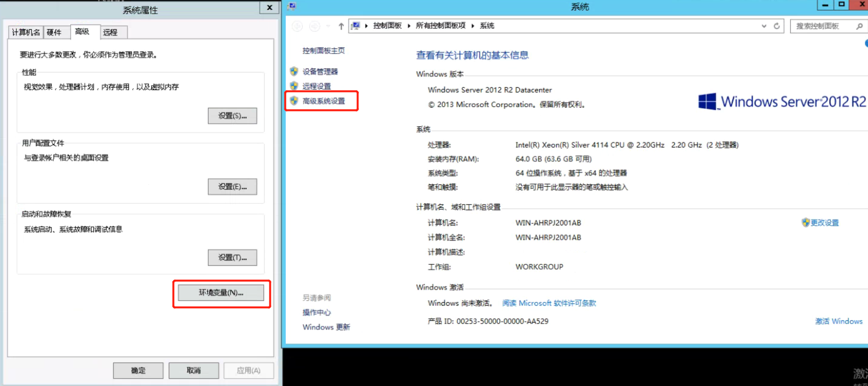Click 64.0 GB installed memory value
This screenshot has width=868, height=386.
pyautogui.click(x=553, y=159)
